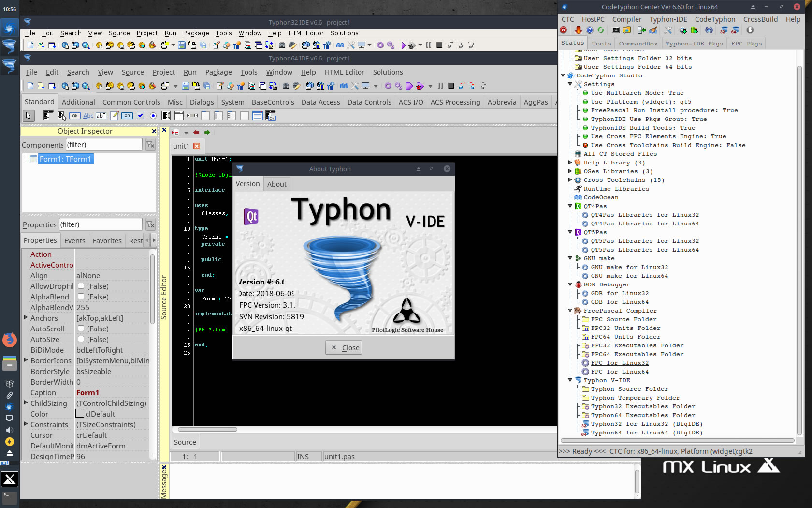
Task: Click jump forward green arrow in source editor
Action: tap(207, 133)
